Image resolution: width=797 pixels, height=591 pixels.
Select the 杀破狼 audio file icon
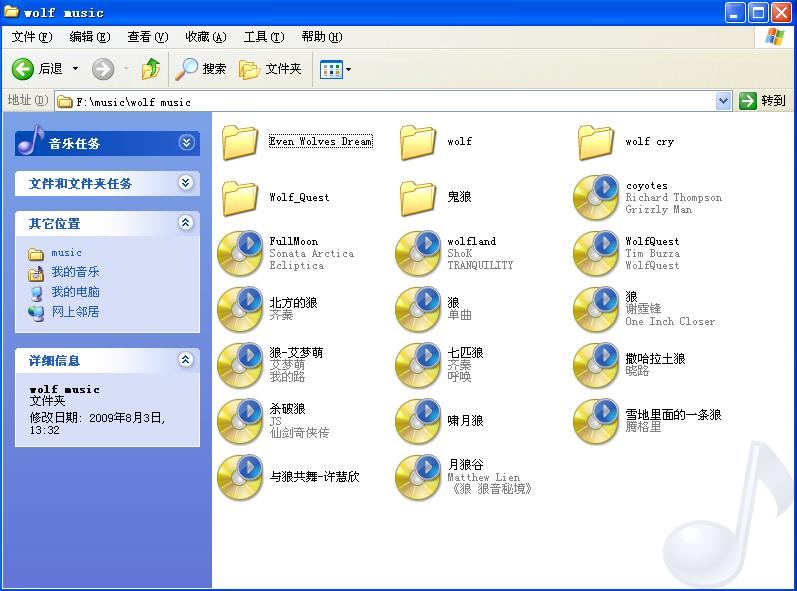[x=240, y=421]
